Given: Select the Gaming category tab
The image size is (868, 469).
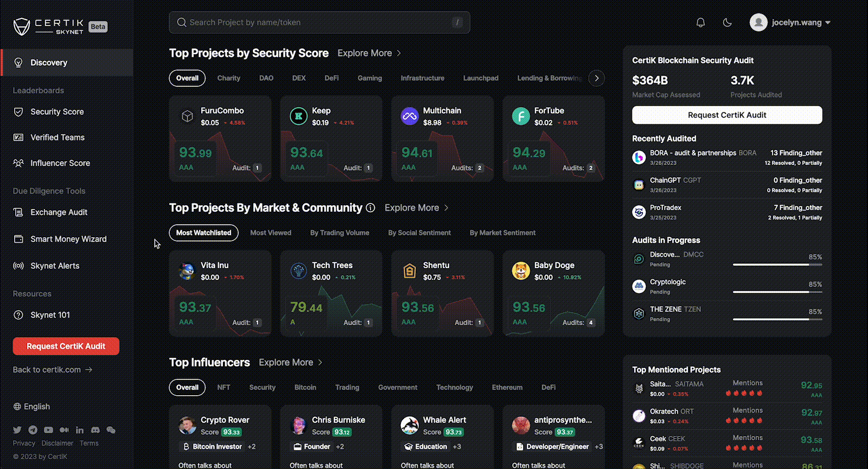Looking at the screenshot, I should [x=370, y=78].
